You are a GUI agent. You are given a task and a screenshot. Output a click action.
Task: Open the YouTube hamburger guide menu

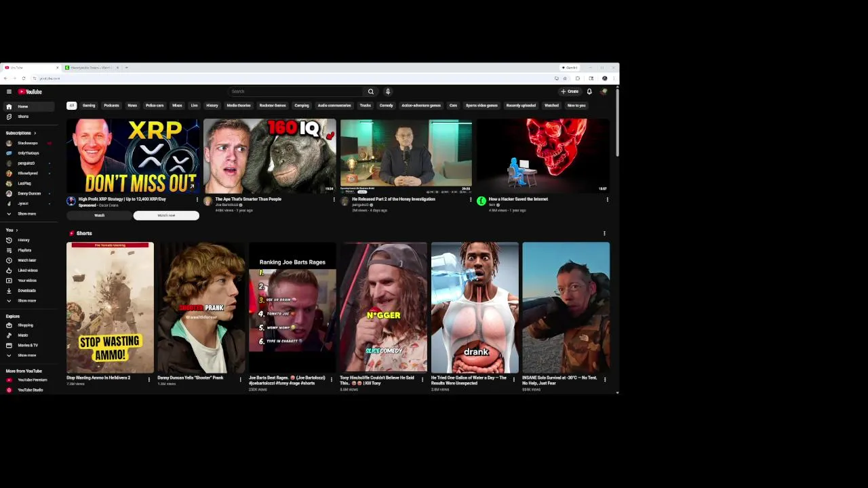9,91
